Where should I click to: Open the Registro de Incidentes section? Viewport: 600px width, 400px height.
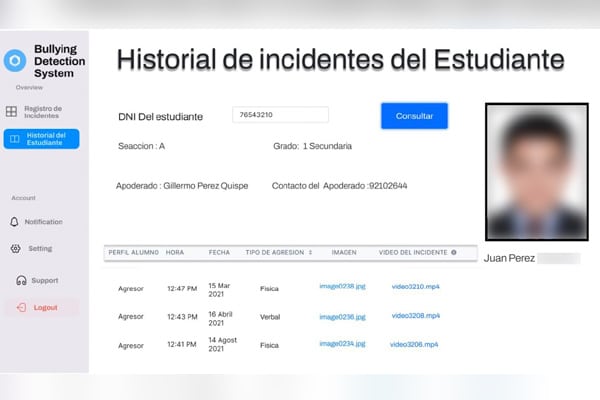coord(44,112)
